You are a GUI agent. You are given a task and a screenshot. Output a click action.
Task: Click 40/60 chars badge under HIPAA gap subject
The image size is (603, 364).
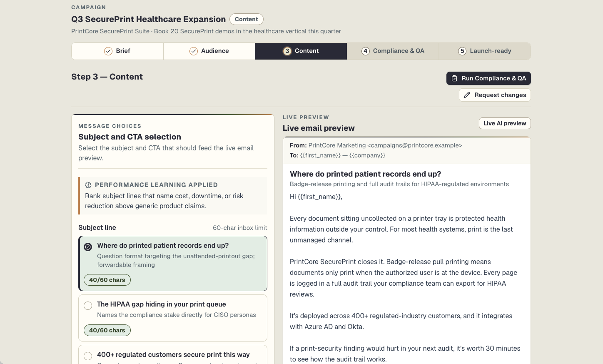point(107,330)
